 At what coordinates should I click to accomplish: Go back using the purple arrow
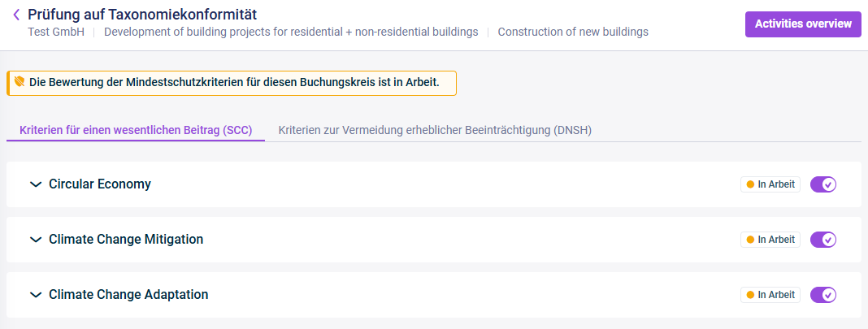[x=16, y=15]
